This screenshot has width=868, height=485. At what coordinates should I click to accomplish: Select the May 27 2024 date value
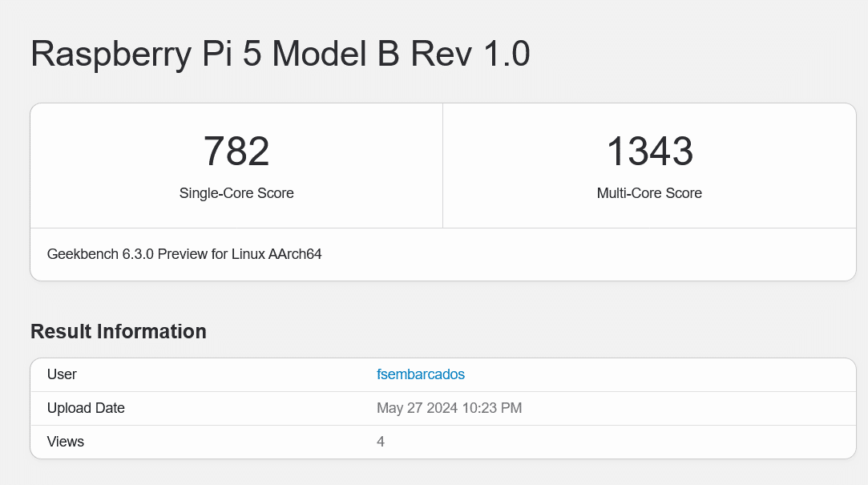click(414, 408)
